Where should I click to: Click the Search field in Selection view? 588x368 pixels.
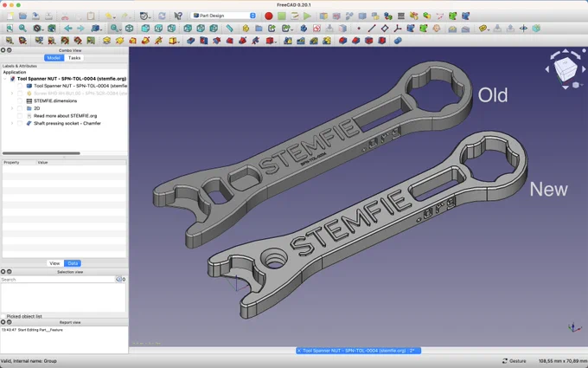[58, 280]
